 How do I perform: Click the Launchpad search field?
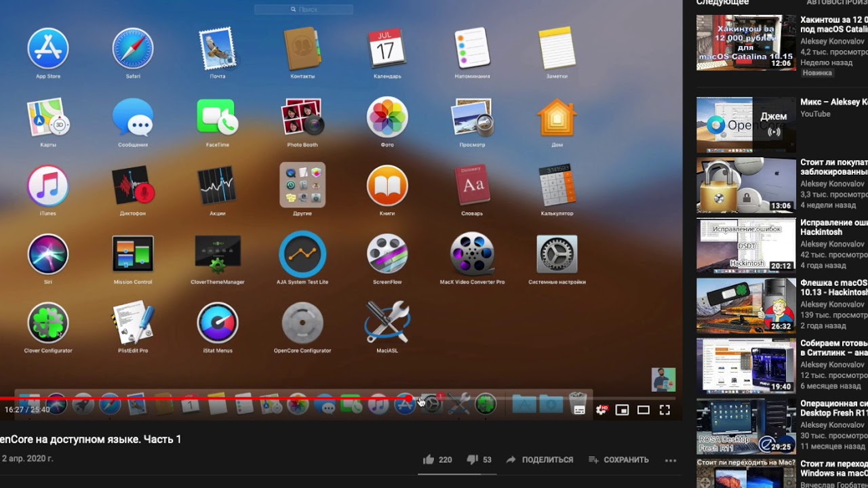point(304,9)
